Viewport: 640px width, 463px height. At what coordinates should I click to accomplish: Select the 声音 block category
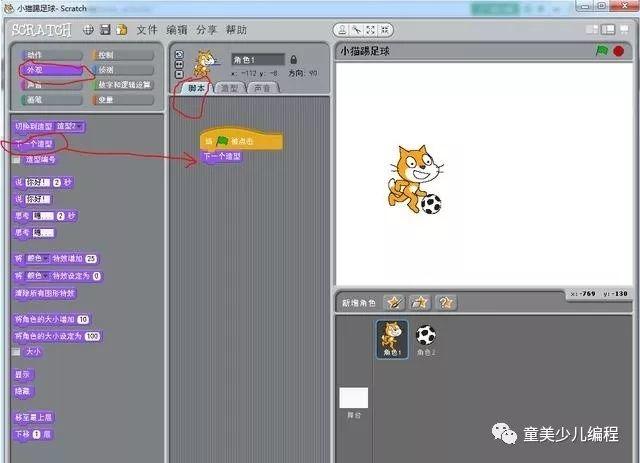point(51,85)
